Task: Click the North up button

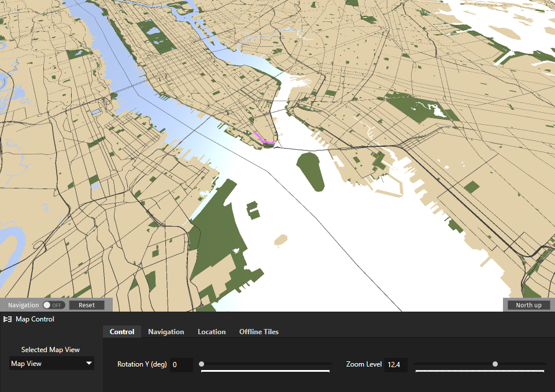Action: click(x=527, y=305)
